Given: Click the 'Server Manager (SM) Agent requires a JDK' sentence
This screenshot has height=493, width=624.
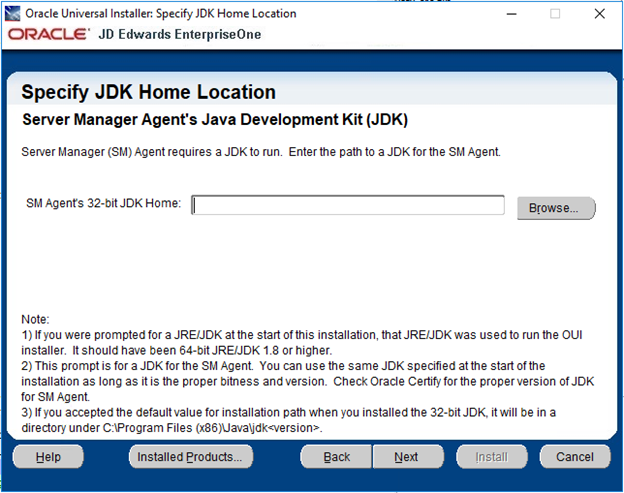Looking at the screenshot, I should click(x=261, y=152).
